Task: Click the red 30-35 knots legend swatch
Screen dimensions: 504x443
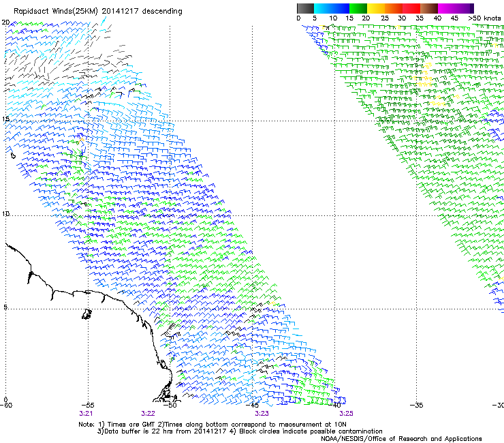Action: point(411,8)
